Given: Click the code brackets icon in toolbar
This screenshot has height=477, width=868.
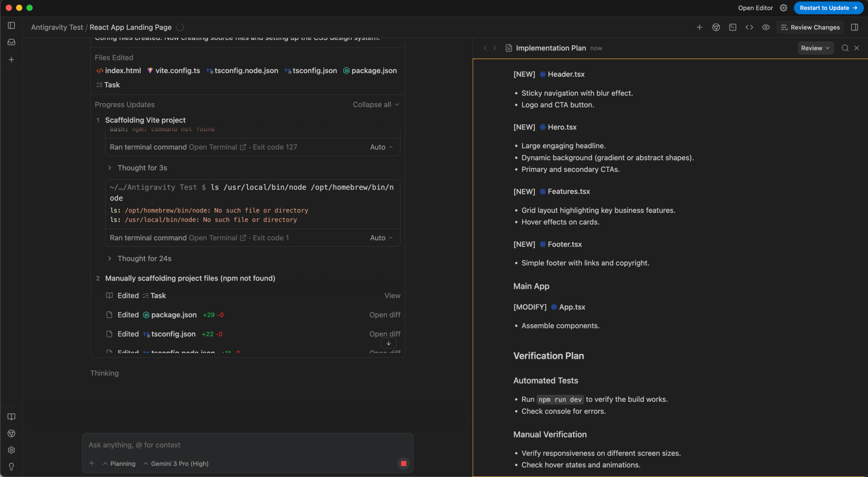Looking at the screenshot, I should tap(749, 27).
